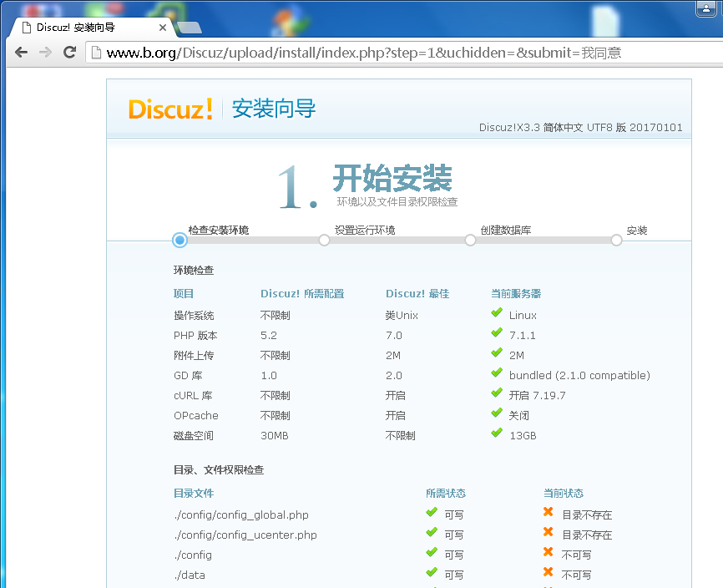The image size is (723, 588).
Task: Click the Discuz! 最佳 column header
Action: [x=417, y=294]
